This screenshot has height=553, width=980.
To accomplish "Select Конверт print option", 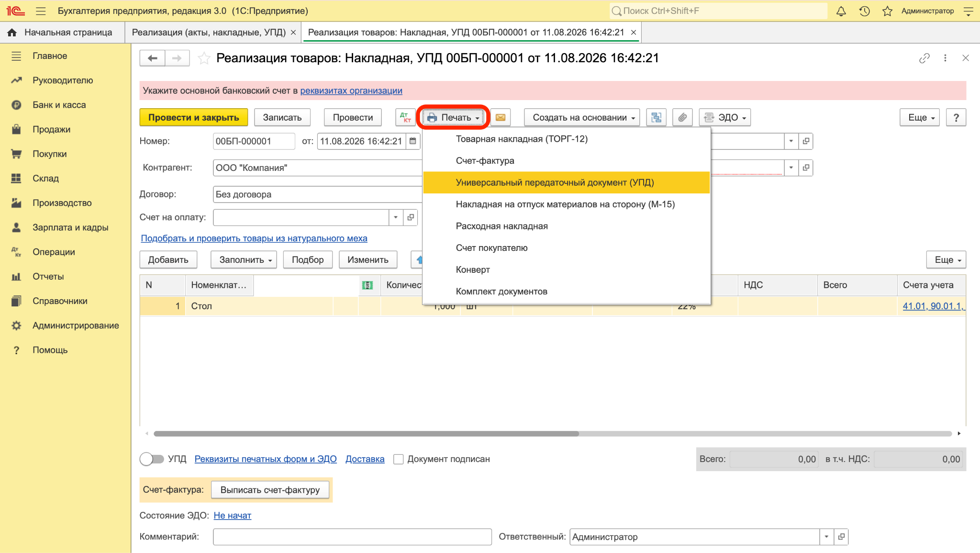I will (567, 270).
